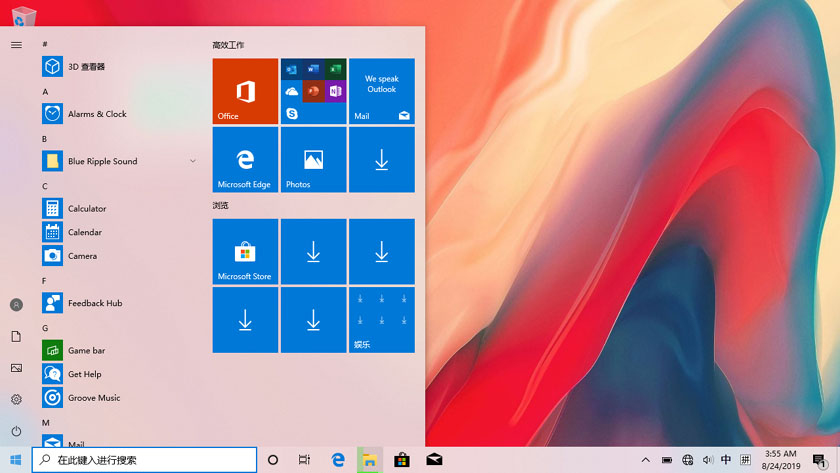This screenshot has height=473, width=840.
Task: Click the 高效工作 group title
Action: click(228, 45)
